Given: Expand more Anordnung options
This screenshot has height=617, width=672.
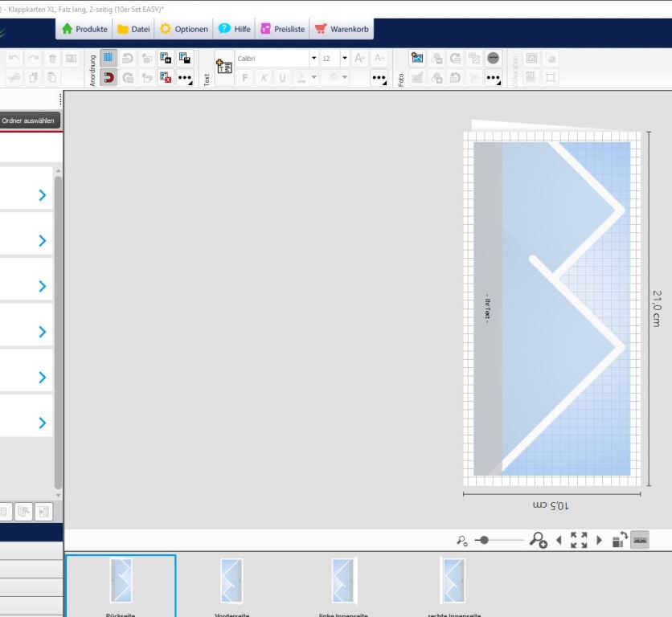Looking at the screenshot, I should (x=186, y=77).
